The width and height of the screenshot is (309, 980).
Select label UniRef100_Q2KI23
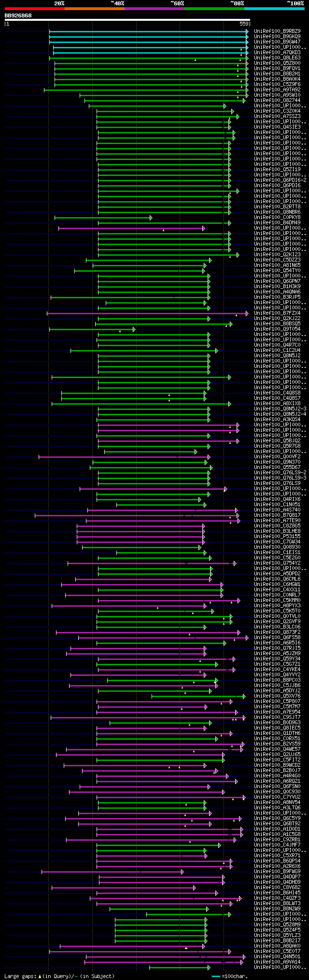pos(277,254)
